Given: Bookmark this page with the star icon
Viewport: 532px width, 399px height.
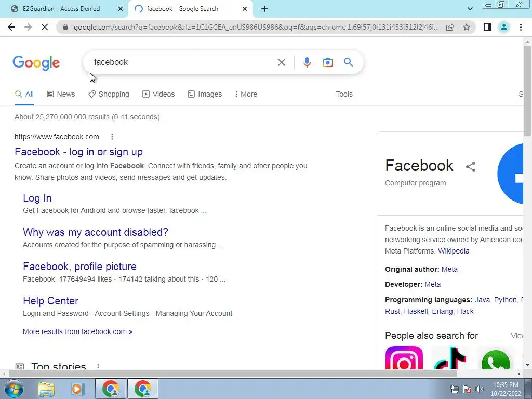Looking at the screenshot, I should click(x=467, y=27).
